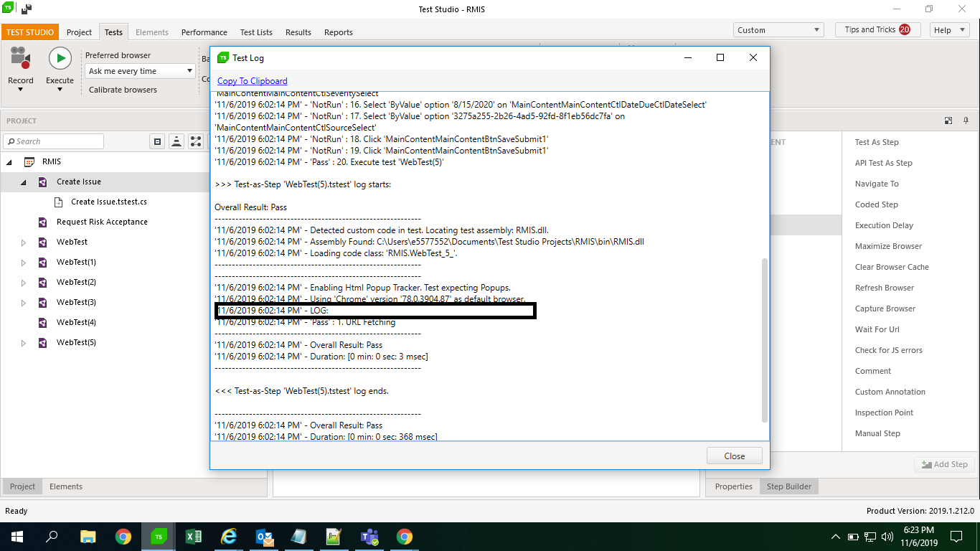Screen dimensions: 980x551
Task: Click the Test Log vertical scrollbar thumb
Action: pos(764,340)
